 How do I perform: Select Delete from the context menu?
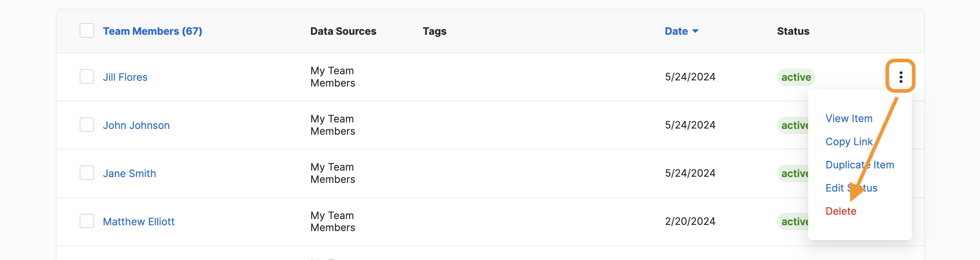pos(841,211)
